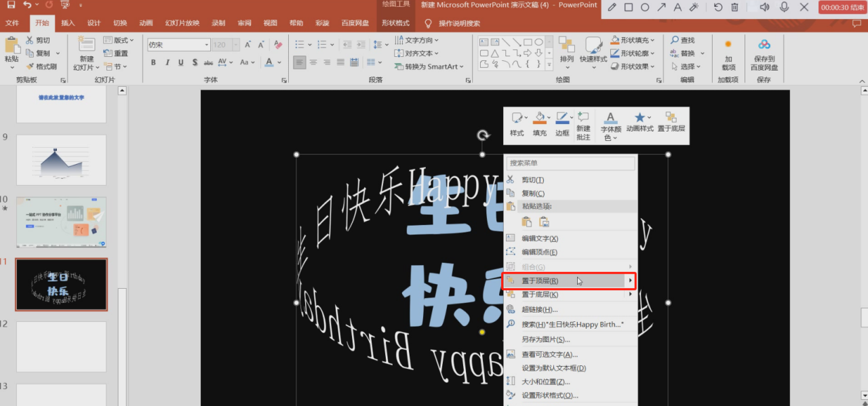868x406 pixels.
Task: Toggle italic formatting
Action: pos(167,62)
